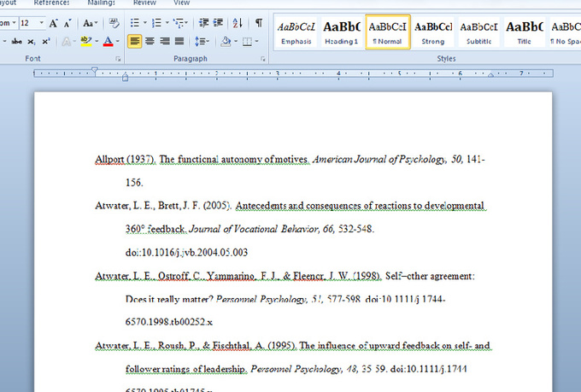Click the Shading paint bucket icon
This screenshot has height=392, width=581.
click(226, 41)
